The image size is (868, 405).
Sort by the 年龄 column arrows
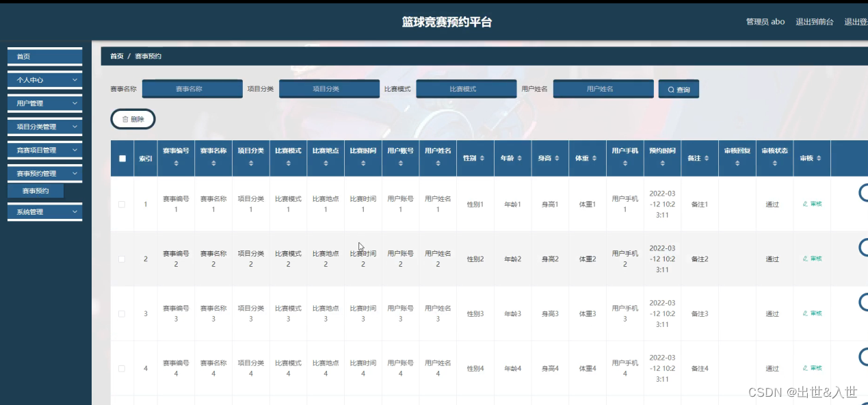coord(520,158)
